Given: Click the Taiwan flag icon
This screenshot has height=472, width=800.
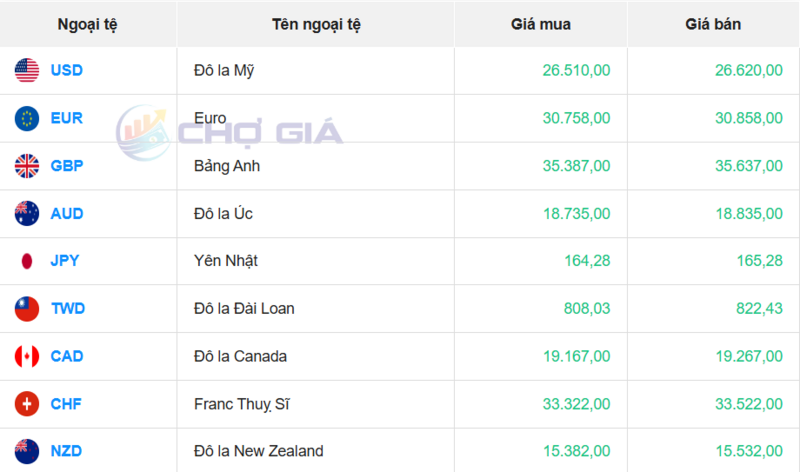Looking at the screenshot, I should pos(26,308).
